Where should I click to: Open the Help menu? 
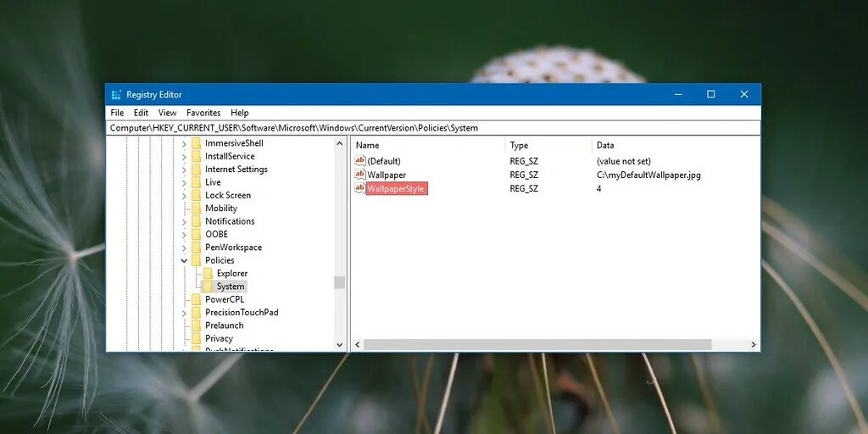pos(240,113)
